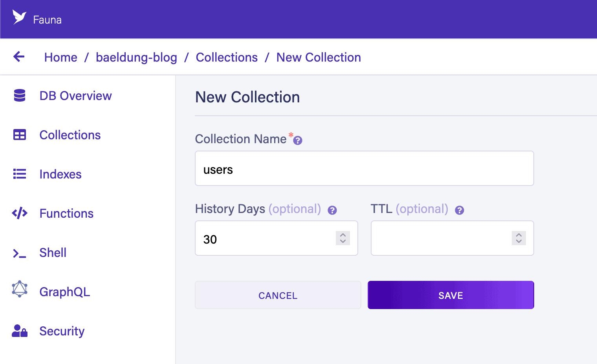This screenshot has width=597, height=364.
Task: Click the Fauna bird logo
Action: (x=19, y=17)
